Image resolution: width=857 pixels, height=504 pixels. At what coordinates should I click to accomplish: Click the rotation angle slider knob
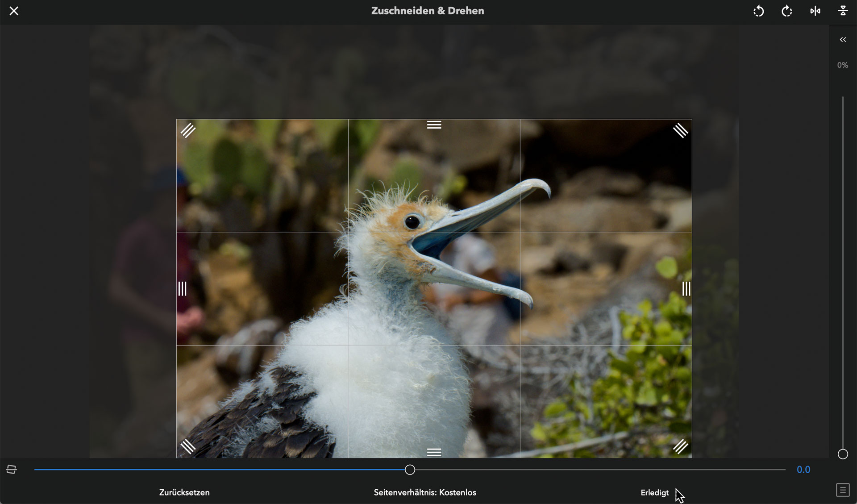click(x=410, y=470)
